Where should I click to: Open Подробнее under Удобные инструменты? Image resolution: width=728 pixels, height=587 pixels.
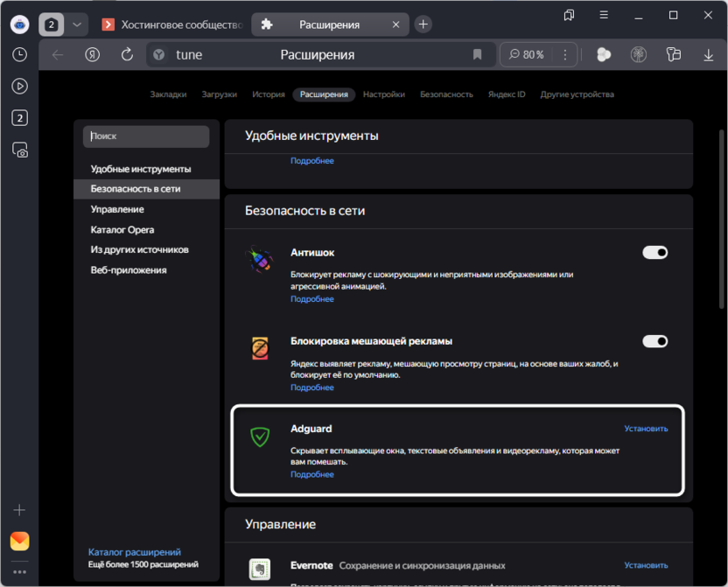point(312,161)
